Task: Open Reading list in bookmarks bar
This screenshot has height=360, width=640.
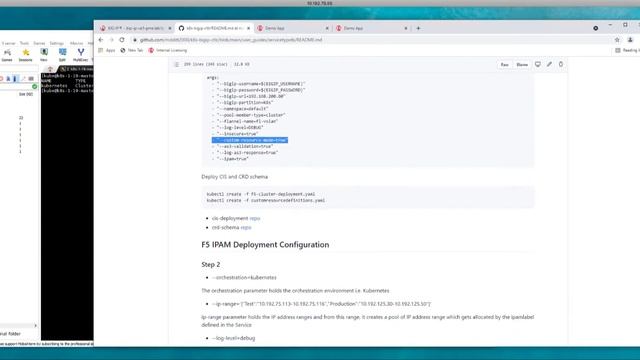Action: point(627,50)
